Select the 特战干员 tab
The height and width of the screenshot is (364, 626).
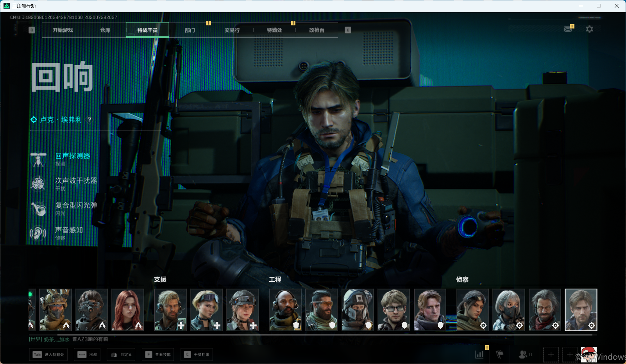click(x=147, y=30)
